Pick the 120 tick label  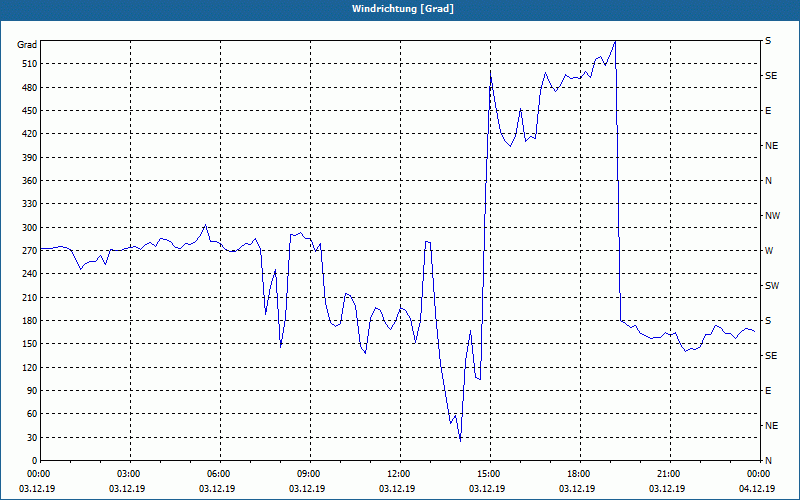point(28,367)
